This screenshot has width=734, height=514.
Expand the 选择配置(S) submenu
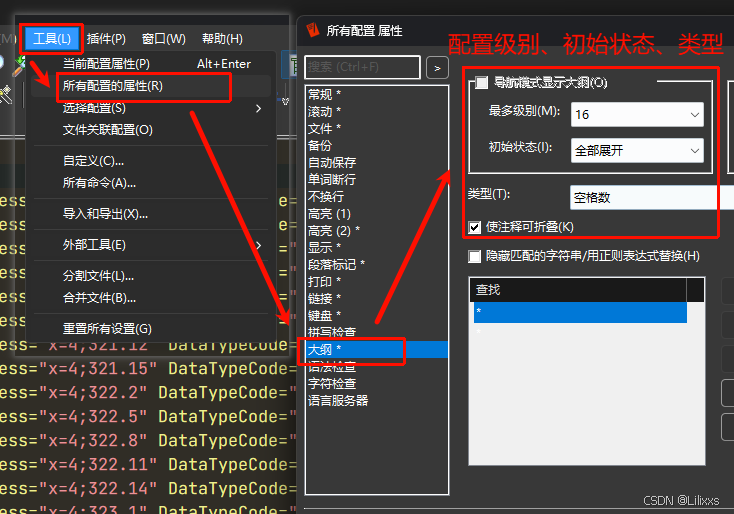tap(151, 108)
